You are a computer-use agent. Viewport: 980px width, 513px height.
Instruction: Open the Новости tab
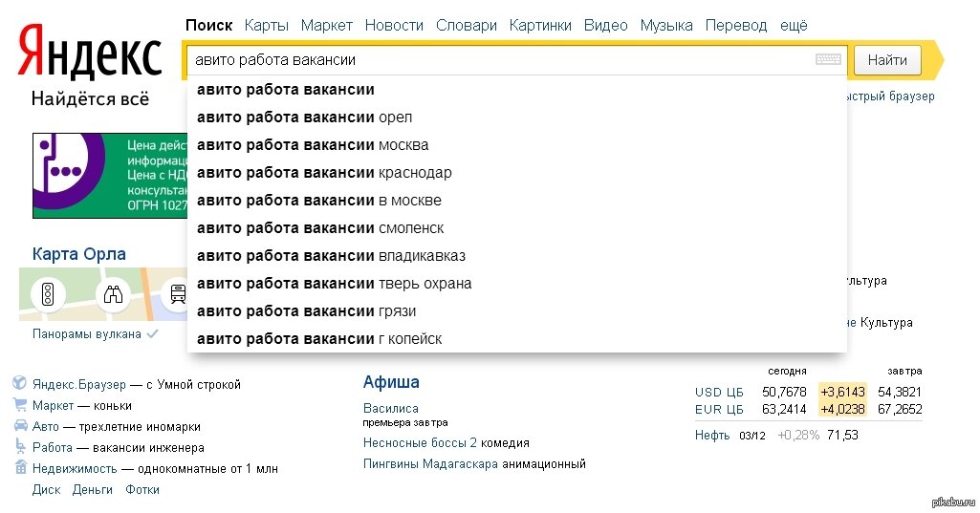click(x=394, y=26)
